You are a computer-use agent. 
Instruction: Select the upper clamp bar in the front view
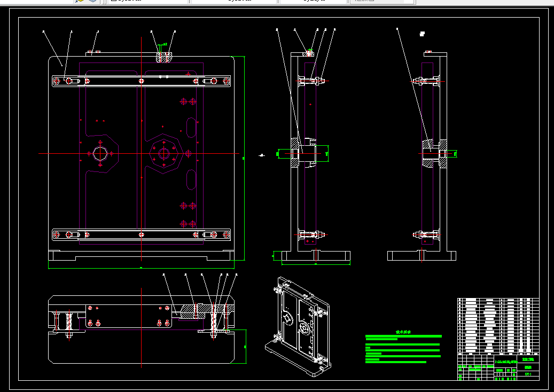(x=142, y=81)
